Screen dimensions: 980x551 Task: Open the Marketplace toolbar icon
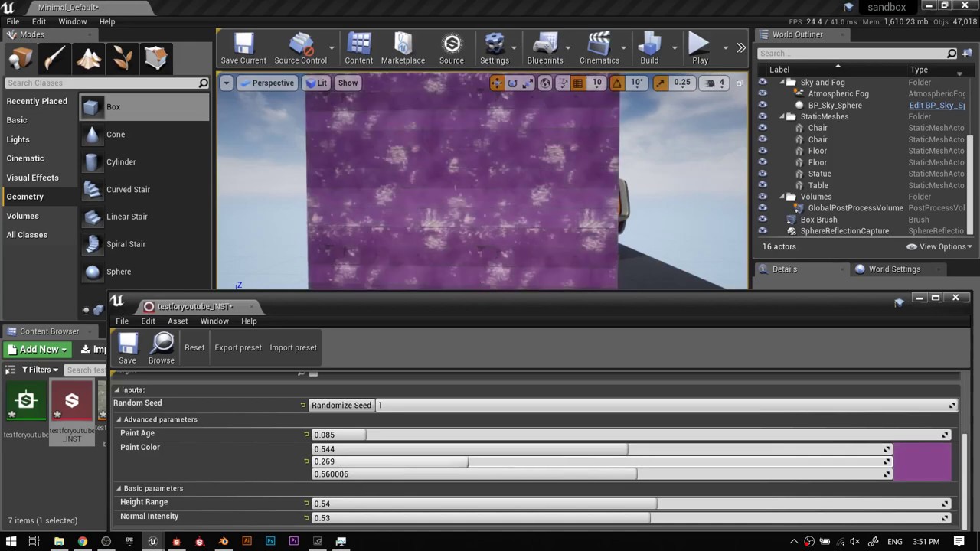pos(403,48)
